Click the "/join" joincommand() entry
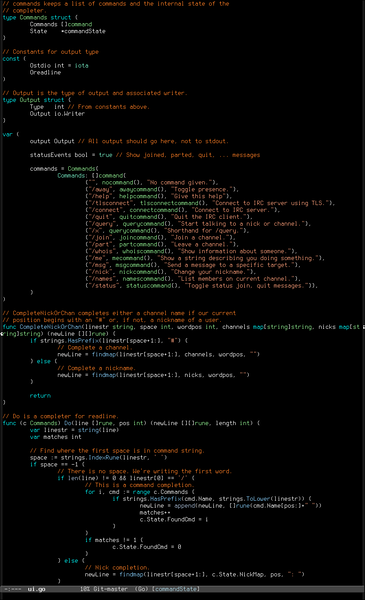Screen dimensions: 365x600 tap(160, 238)
